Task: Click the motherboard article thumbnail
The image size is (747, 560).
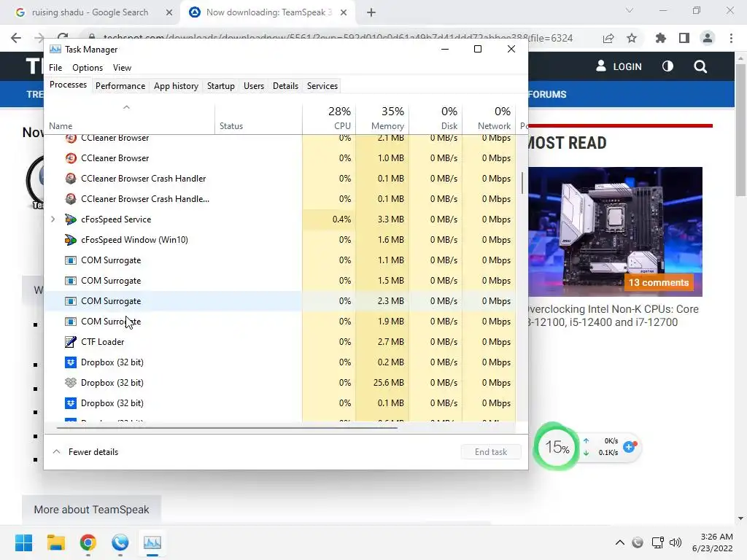Action: (x=615, y=231)
